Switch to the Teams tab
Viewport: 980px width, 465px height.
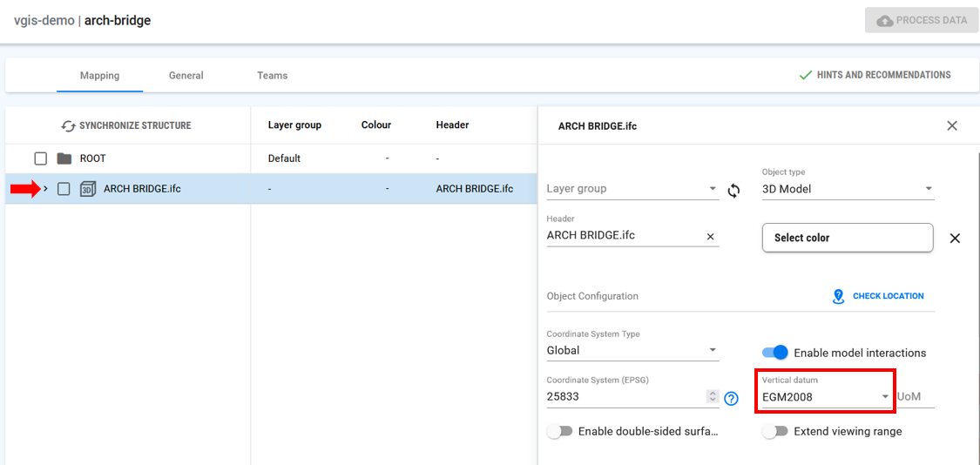coord(273,76)
